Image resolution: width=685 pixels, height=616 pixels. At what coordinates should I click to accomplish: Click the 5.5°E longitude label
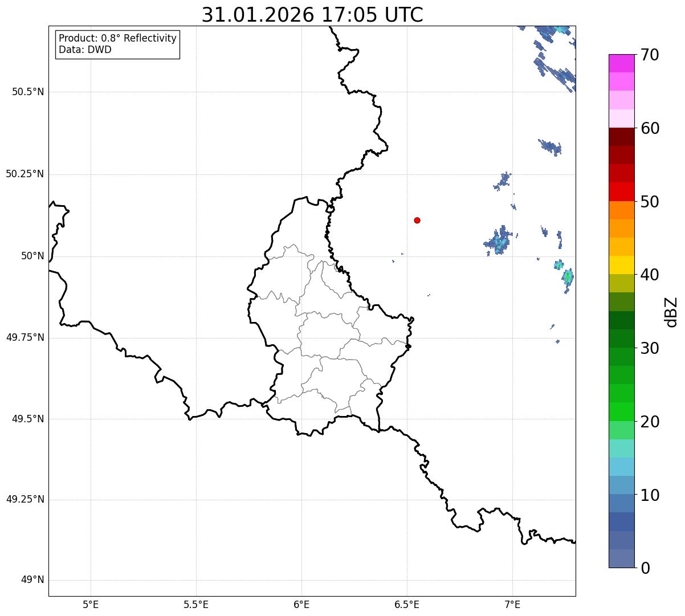pos(196,605)
